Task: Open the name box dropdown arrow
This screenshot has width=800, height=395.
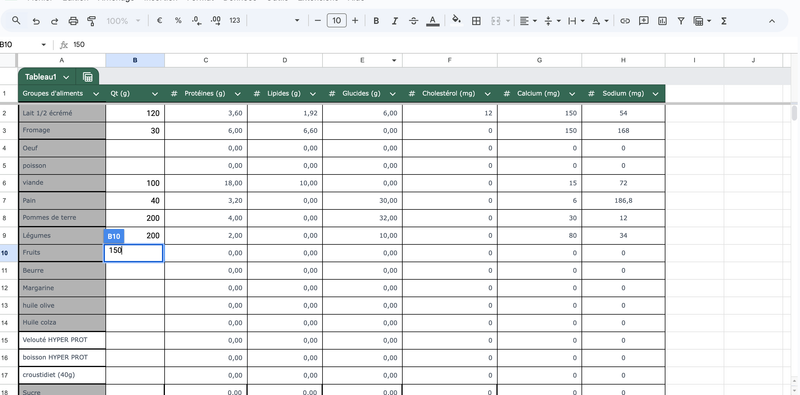Action: click(43, 45)
